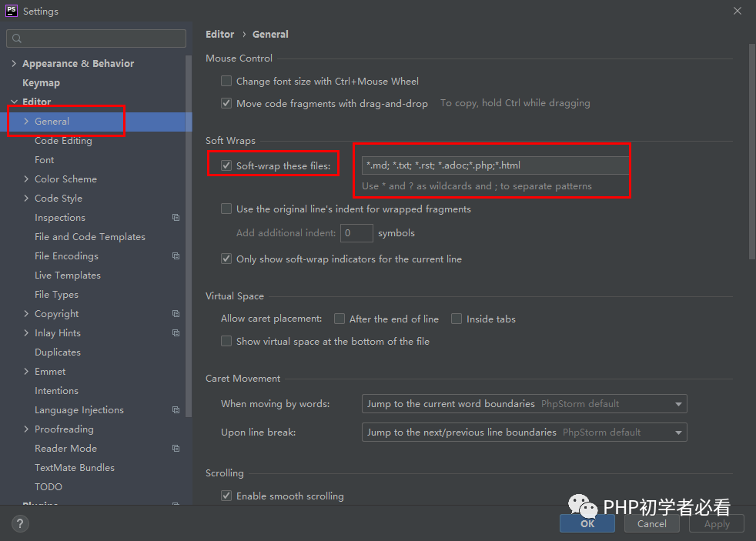
Task: Click the project-level icon beside Language Injections
Action: point(176,410)
